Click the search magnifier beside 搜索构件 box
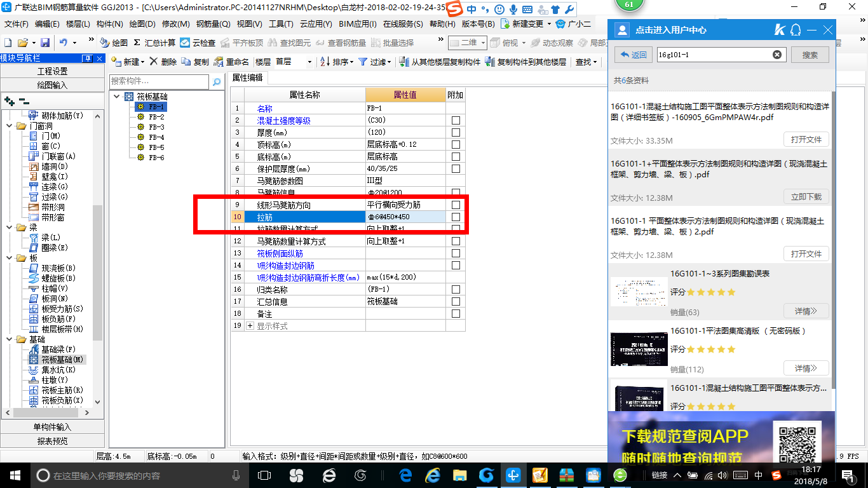868x488 pixels. pos(217,81)
